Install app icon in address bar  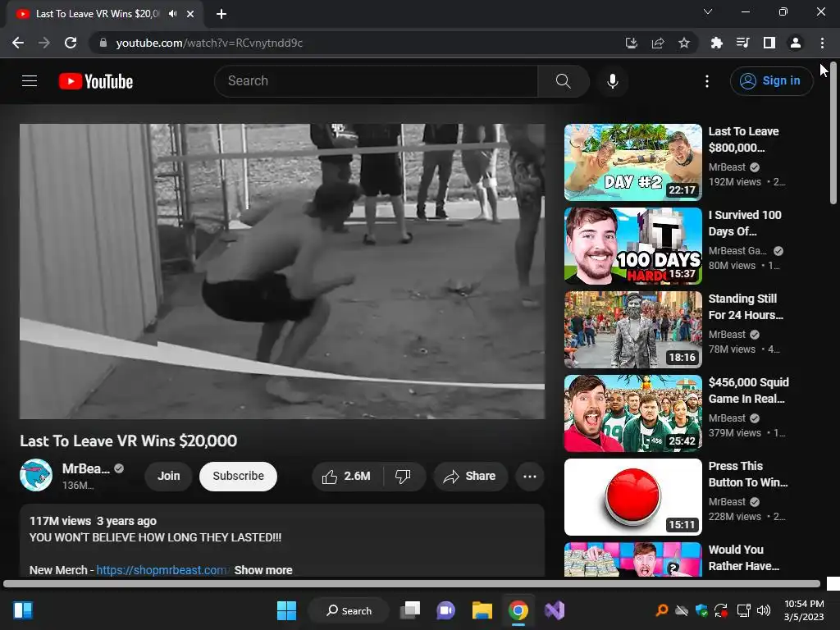coord(632,43)
